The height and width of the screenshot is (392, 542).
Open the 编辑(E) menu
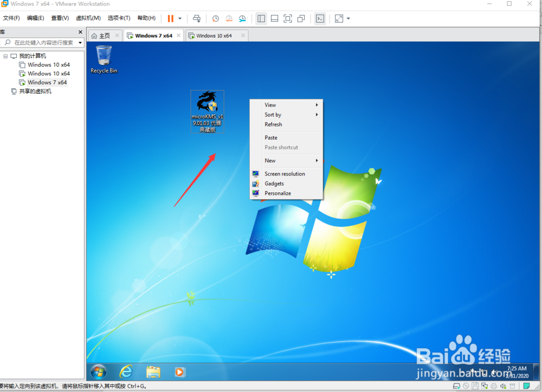tap(36, 18)
